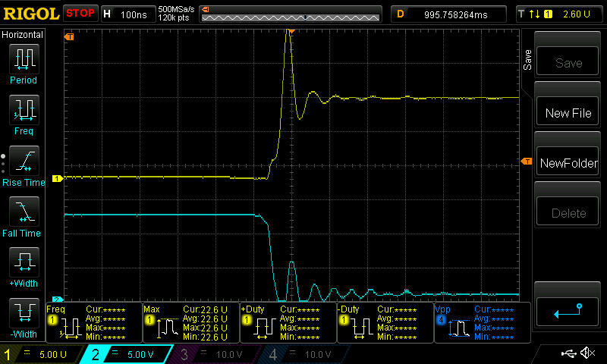The width and height of the screenshot is (607, 364).
Task: Select the -Width measurement icon
Action: (x=24, y=312)
